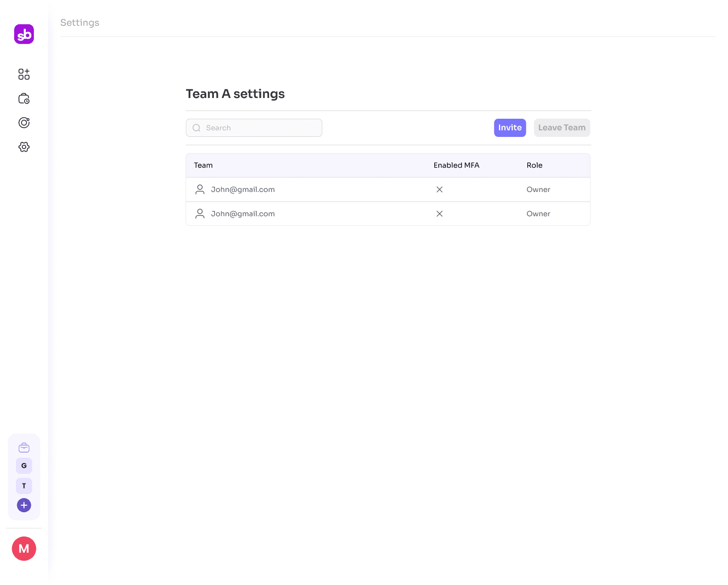Screen dimensions: 728x585
Task: Open the settings gear sidebar icon
Action: pyautogui.click(x=24, y=147)
